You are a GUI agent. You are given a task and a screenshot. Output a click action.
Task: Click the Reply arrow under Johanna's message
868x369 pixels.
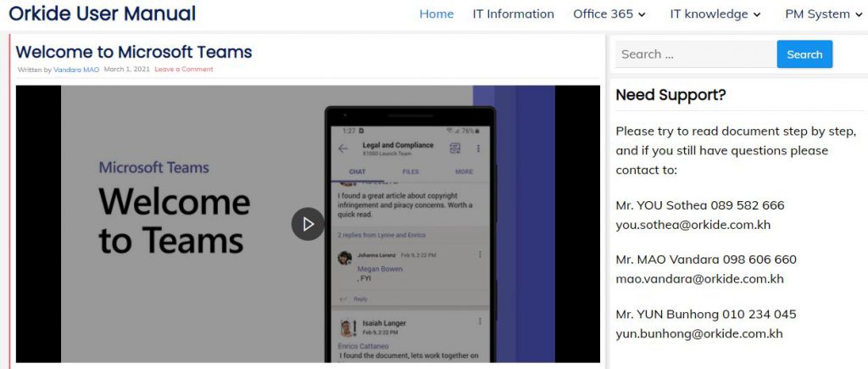(343, 299)
